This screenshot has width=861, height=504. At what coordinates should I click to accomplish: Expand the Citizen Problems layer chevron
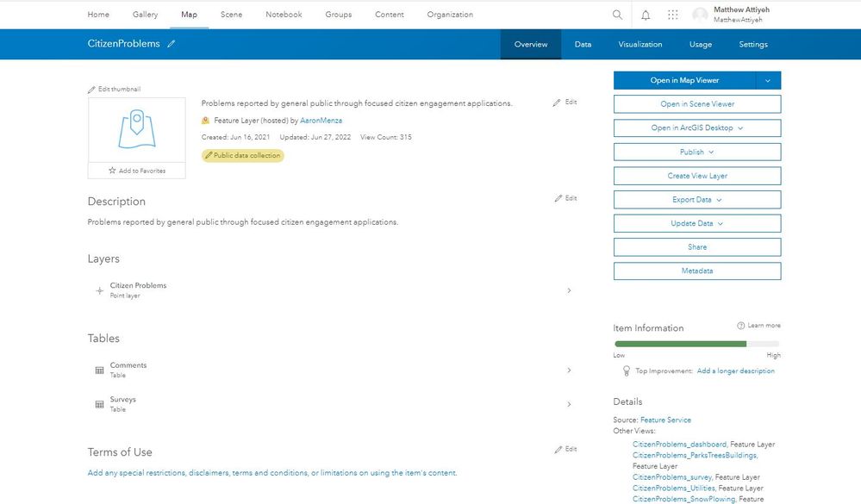pyautogui.click(x=569, y=290)
